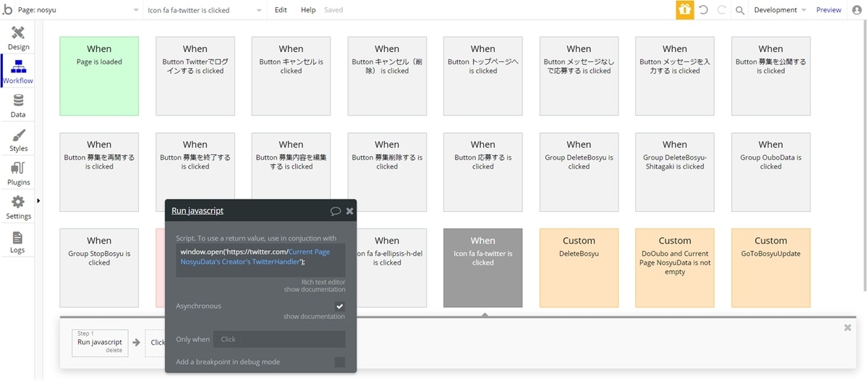Toggle the Asynchronous checkbox
Viewport: 868px width, 381px height.
(340, 307)
